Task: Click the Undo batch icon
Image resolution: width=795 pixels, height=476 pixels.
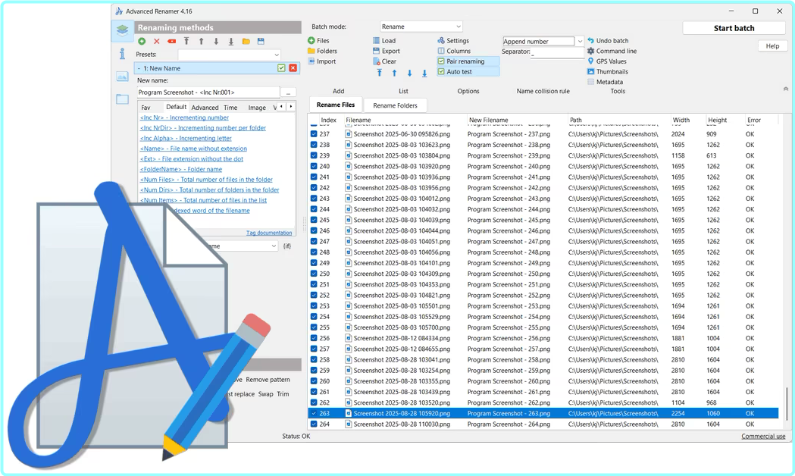Action: 591,40
